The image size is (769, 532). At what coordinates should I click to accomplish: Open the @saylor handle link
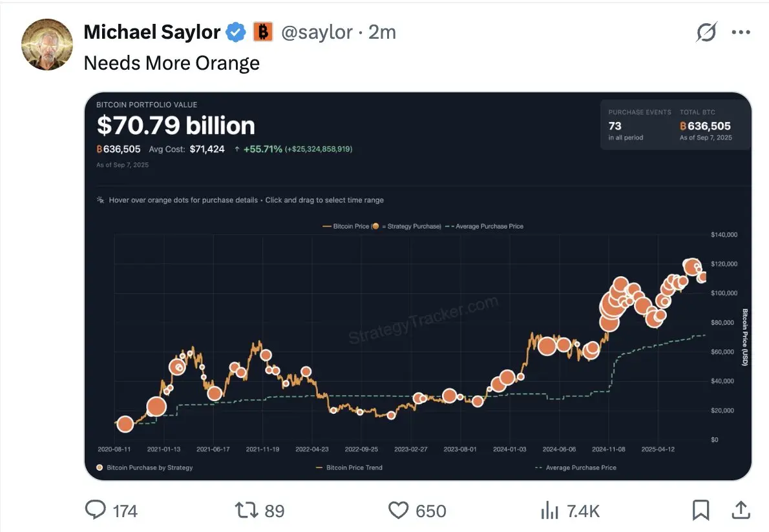pos(317,32)
